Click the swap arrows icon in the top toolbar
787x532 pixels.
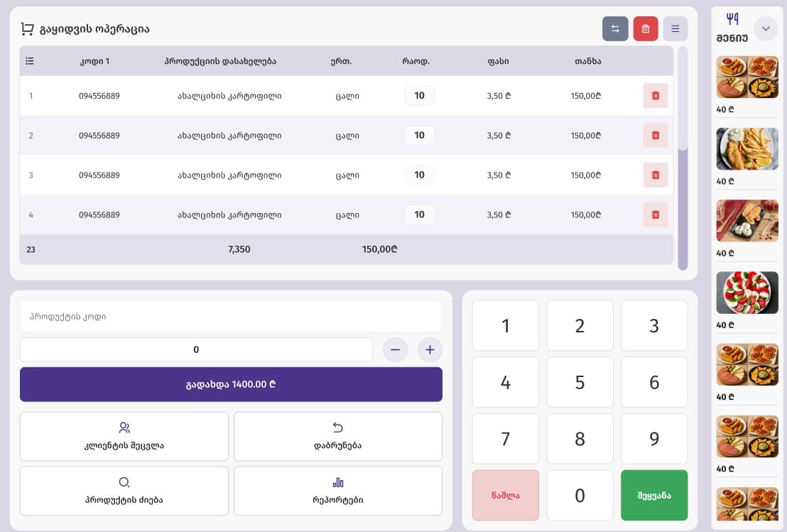click(615, 28)
